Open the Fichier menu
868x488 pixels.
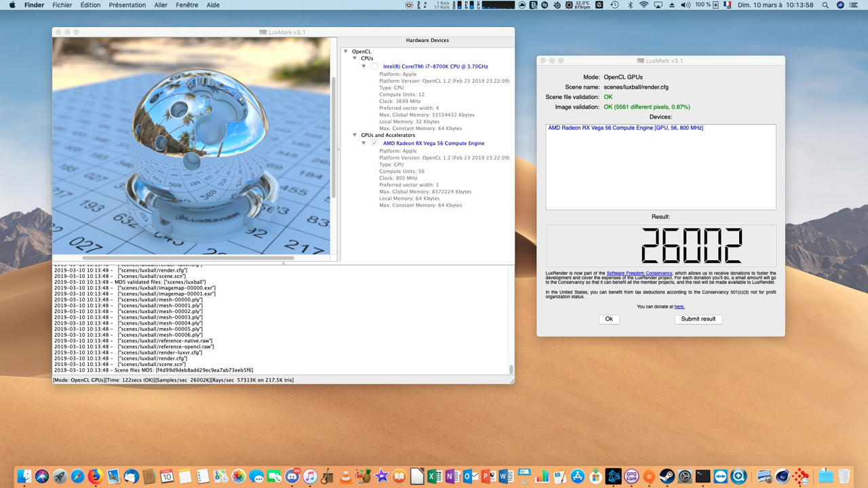(x=62, y=5)
